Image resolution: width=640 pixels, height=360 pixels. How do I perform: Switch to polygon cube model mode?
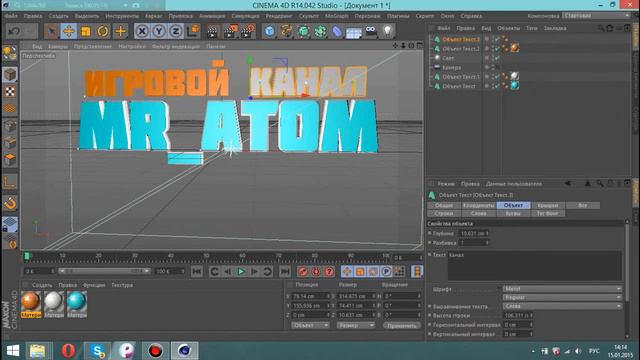point(10,75)
